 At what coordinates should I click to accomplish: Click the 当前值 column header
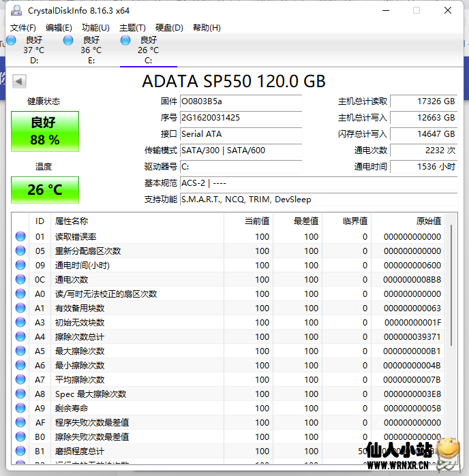(x=248, y=221)
